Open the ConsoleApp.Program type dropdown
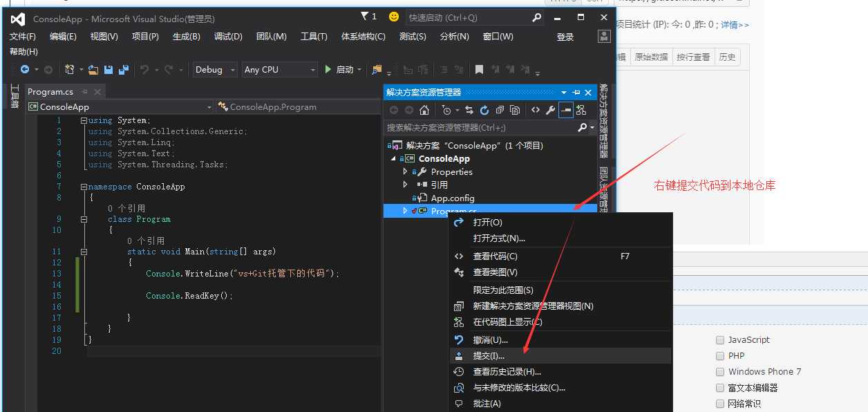The height and width of the screenshot is (412, 868). [299, 106]
